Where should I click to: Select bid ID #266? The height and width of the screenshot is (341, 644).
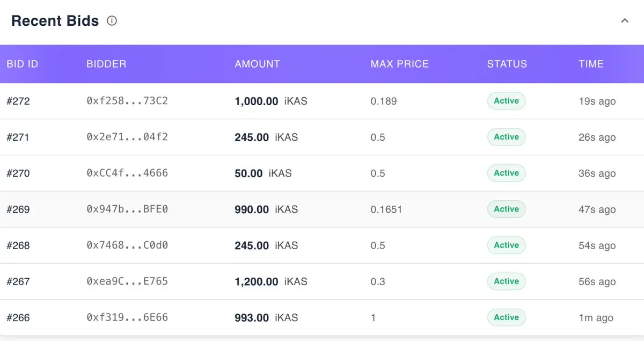point(18,317)
